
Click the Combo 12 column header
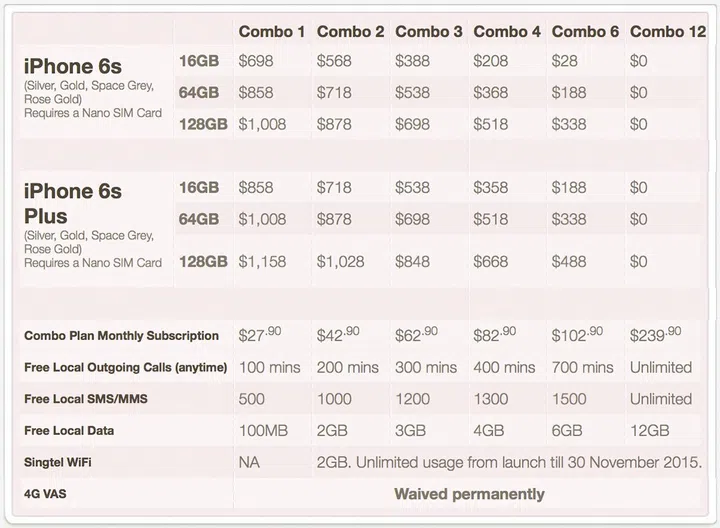pyautogui.click(x=667, y=32)
